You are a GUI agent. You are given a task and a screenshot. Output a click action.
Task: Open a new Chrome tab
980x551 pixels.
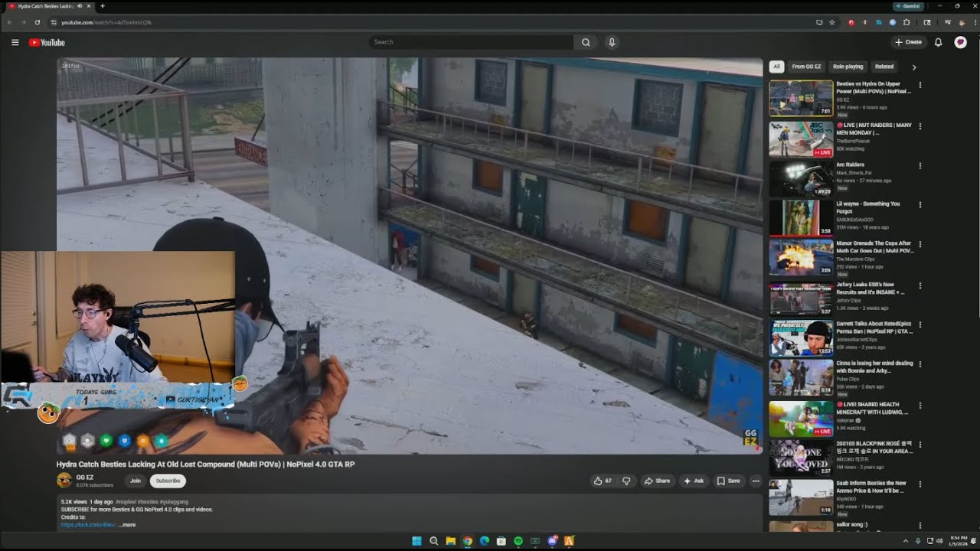coord(103,6)
